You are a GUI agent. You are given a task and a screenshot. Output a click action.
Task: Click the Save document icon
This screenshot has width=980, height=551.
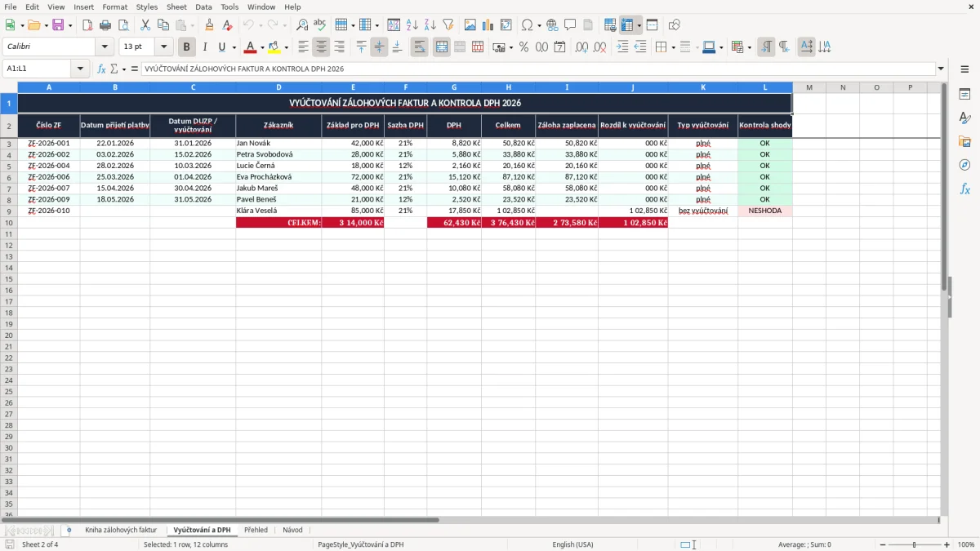point(58,25)
